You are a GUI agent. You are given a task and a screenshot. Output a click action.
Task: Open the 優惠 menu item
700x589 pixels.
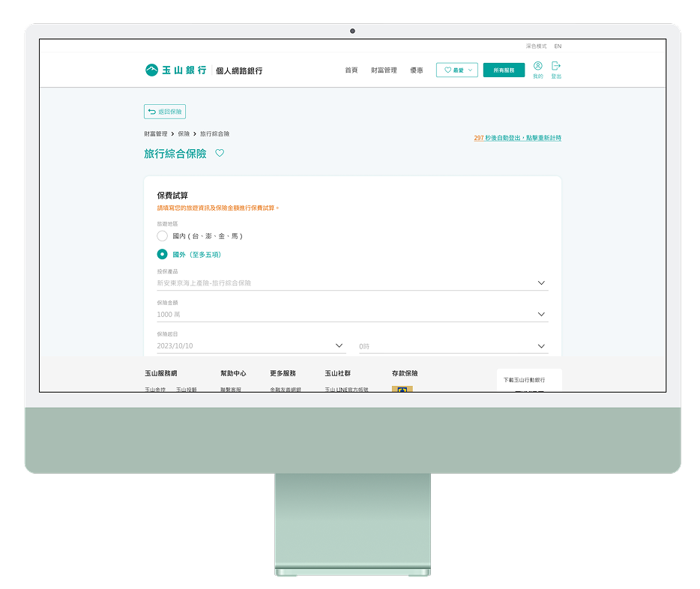pyautogui.click(x=416, y=70)
